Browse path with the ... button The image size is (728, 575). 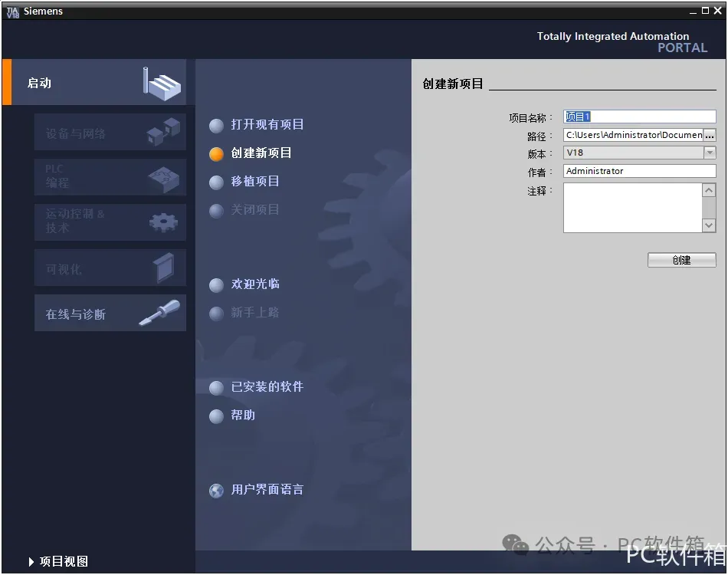[x=710, y=135]
